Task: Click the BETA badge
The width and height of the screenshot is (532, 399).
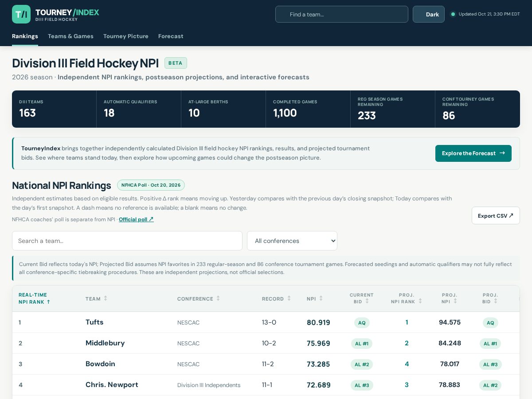Action: click(x=176, y=63)
